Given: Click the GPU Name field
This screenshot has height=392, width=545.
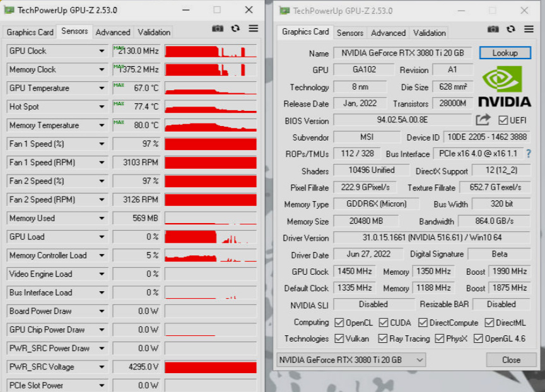Looking at the screenshot, I should [x=402, y=53].
